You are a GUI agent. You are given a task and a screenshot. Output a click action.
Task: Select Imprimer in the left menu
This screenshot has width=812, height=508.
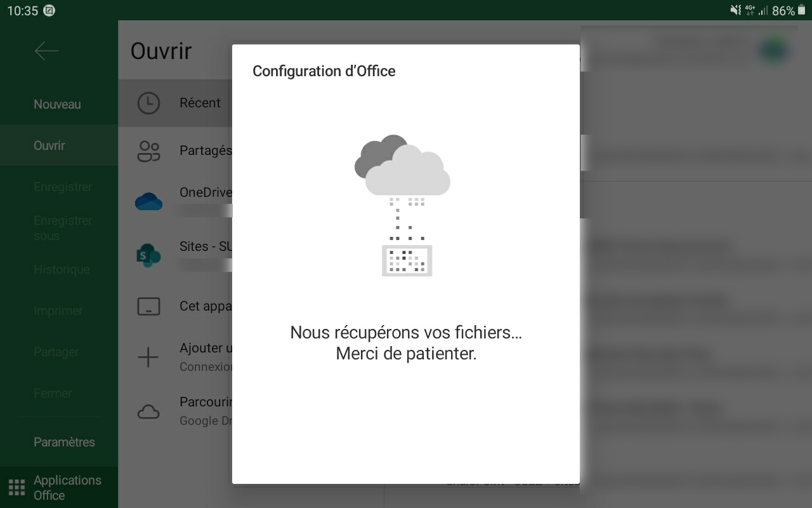[x=58, y=311]
